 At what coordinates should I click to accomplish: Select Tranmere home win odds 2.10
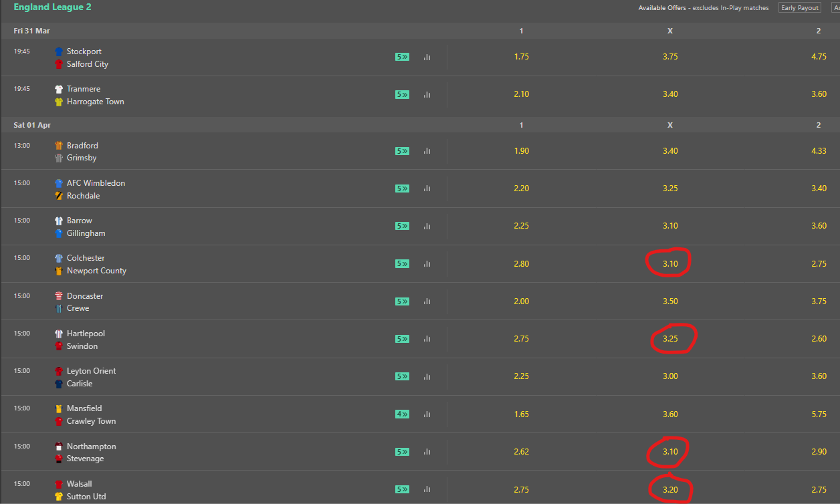pos(522,94)
